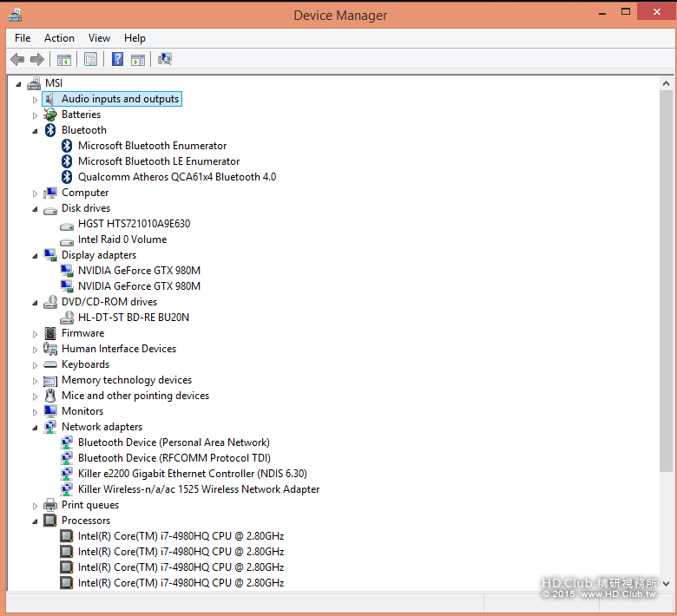Image resolution: width=677 pixels, height=616 pixels.
Task: Click the Network adapters category icon
Action: (50, 427)
